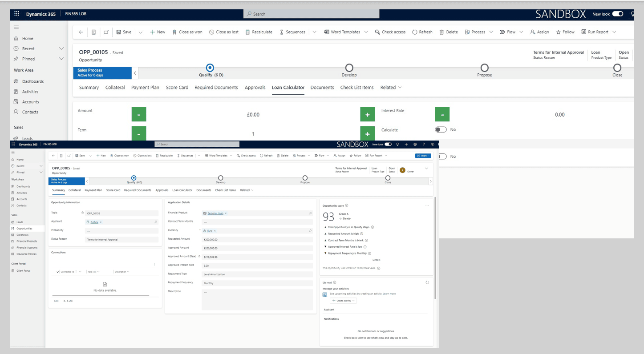This screenshot has height=354, width=644.
Task: Expand the Pinned menu in the front window sidebar
Action: tap(40, 172)
